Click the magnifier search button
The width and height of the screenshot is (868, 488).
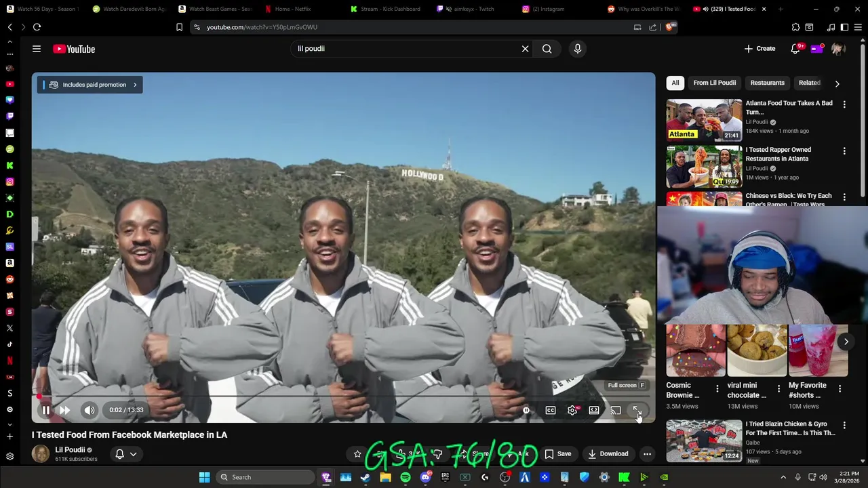pyautogui.click(x=547, y=49)
